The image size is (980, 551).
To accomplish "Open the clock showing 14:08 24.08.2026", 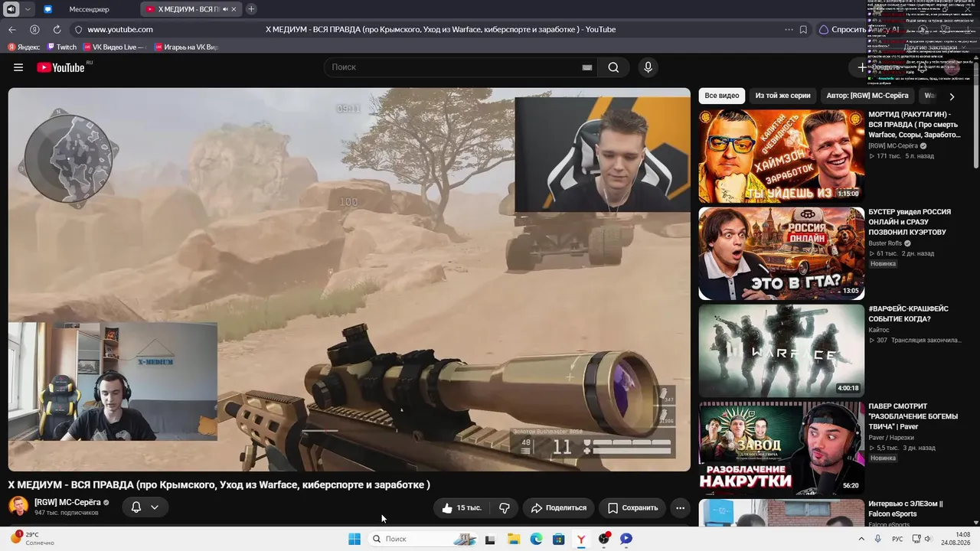I will (x=955, y=539).
